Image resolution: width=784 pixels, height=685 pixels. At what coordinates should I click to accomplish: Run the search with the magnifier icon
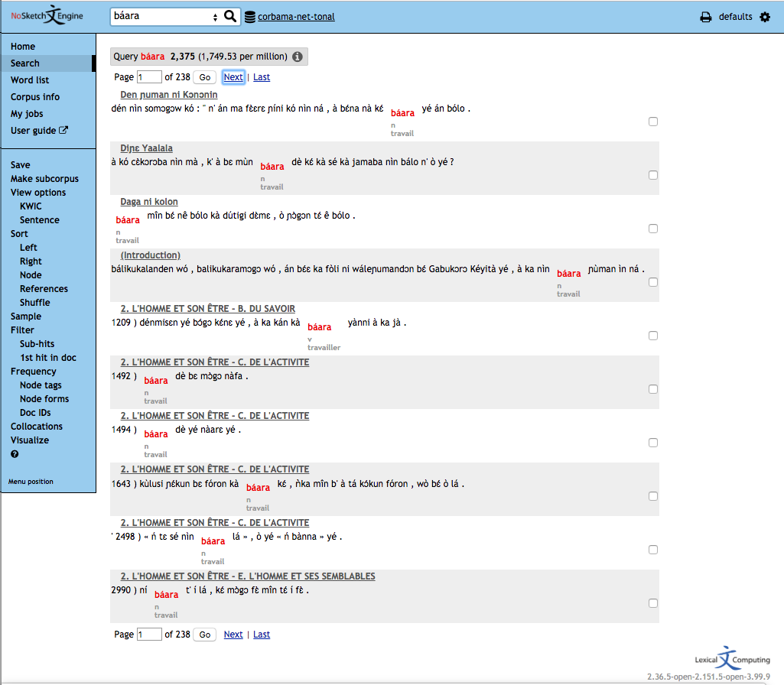[x=230, y=15]
